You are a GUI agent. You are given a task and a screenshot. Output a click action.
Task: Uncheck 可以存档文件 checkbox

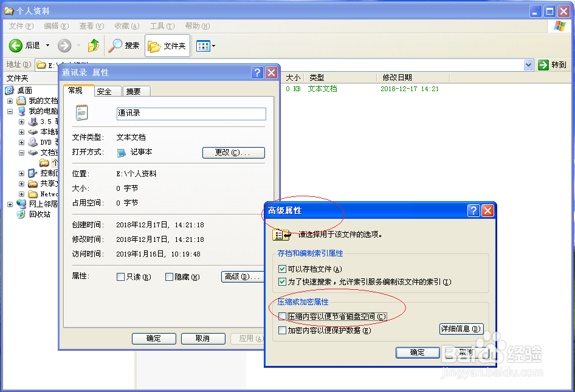point(283,269)
